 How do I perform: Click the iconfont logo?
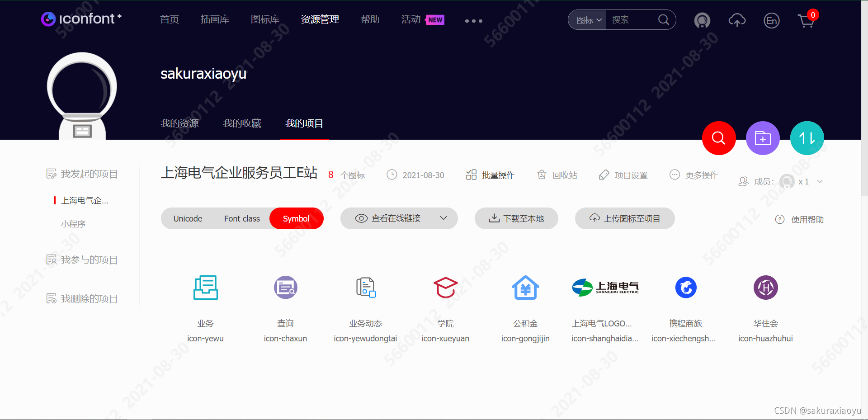point(81,19)
